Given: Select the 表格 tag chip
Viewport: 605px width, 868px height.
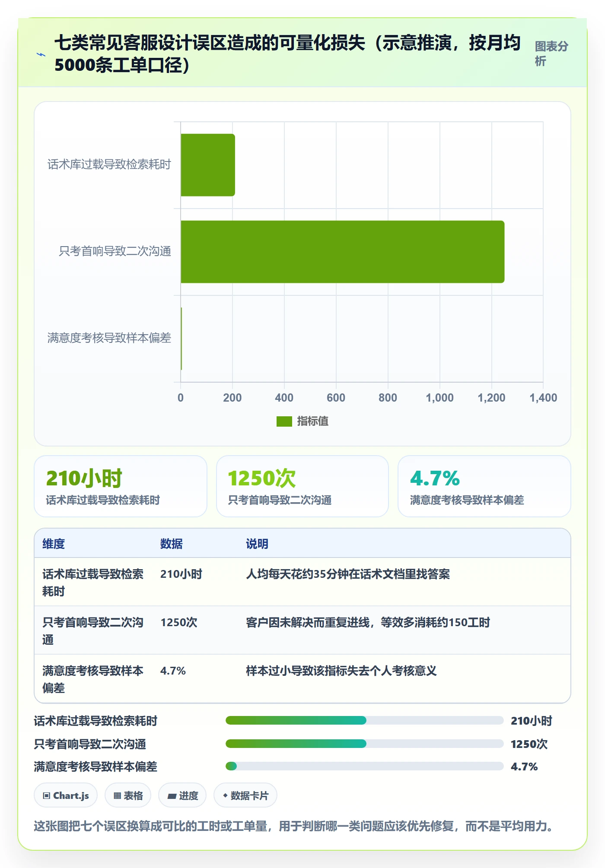Looking at the screenshot, I should click(x=128, y=795).
